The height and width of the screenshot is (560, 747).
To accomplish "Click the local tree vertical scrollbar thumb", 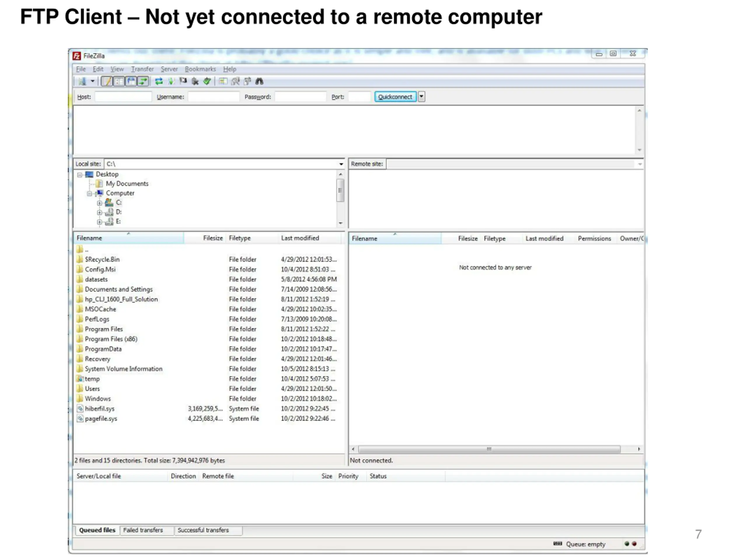I will pyautogui.click(x=341, y=190).
